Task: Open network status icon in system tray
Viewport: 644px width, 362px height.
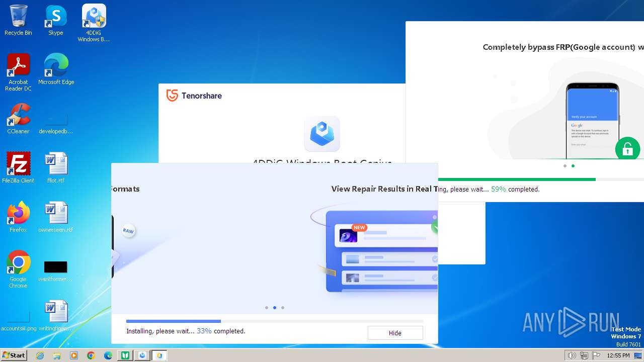Action: point(584,355)
